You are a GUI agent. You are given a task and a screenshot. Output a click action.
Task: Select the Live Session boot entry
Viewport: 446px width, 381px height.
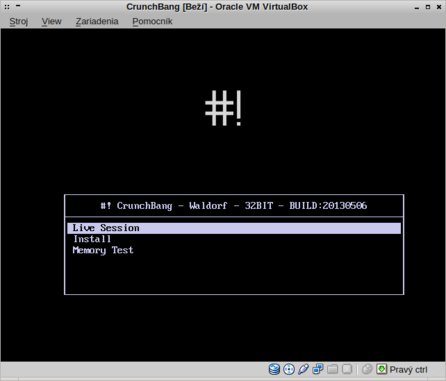click(x=234, y=228)
